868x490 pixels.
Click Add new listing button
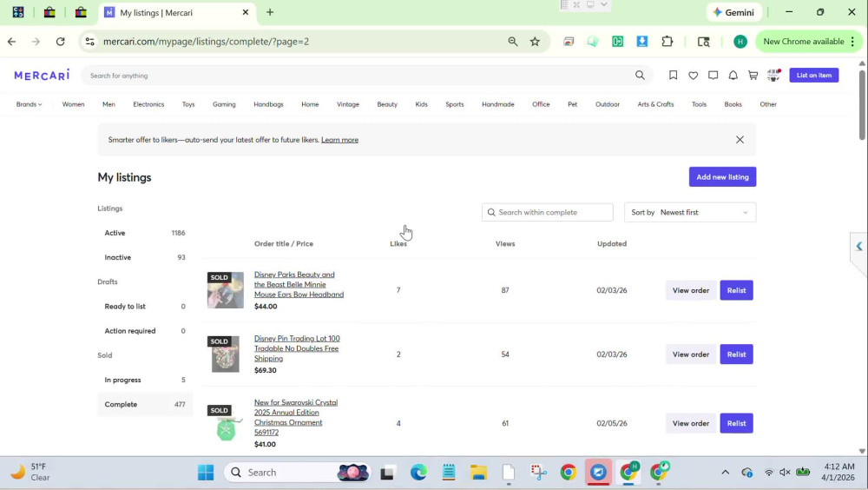(x=722, y=177)
